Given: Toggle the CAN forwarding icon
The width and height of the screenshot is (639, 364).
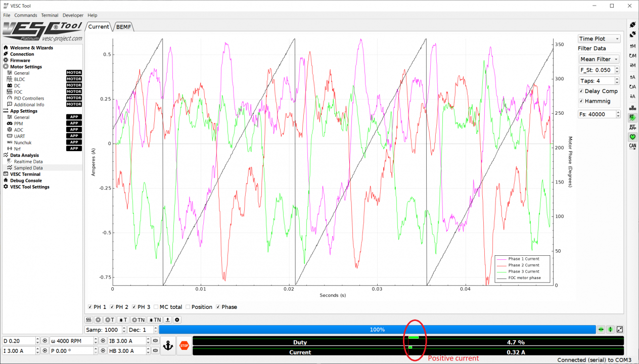Looking at the screenshot, I should [632, 146].
